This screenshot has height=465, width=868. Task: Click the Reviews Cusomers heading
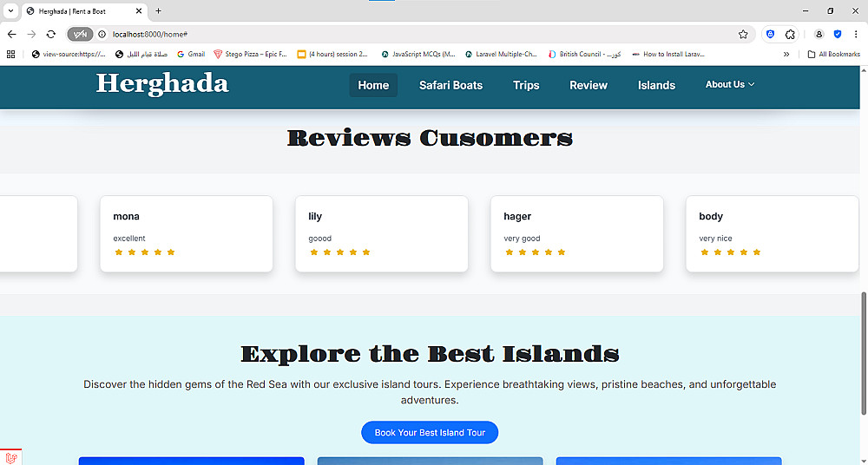(430, 138)
